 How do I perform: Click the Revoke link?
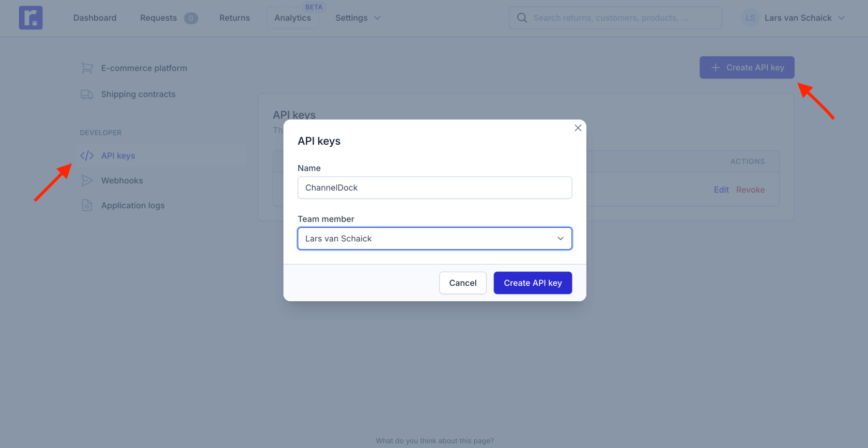click(750, 190)
